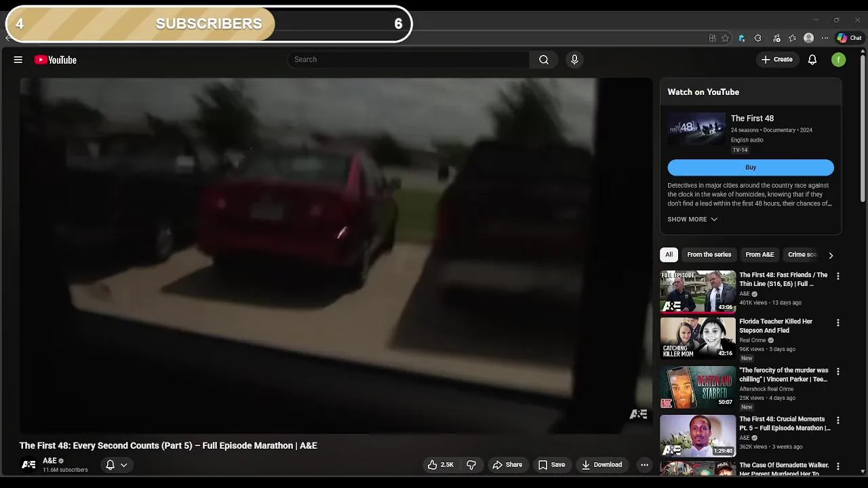Viewport: 868px width, 488px height.
Task: Click the blue Buy button
Action: point(751,167)
